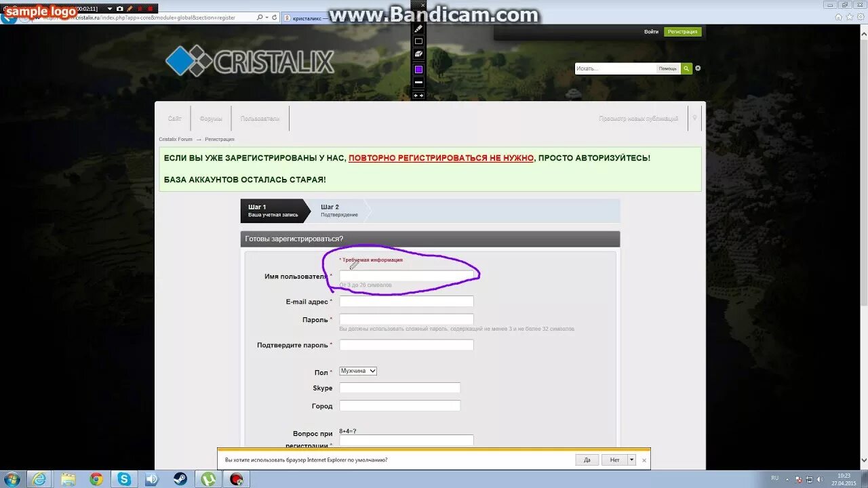Select Шаг 2 Подтверждение step

(339, 211)
